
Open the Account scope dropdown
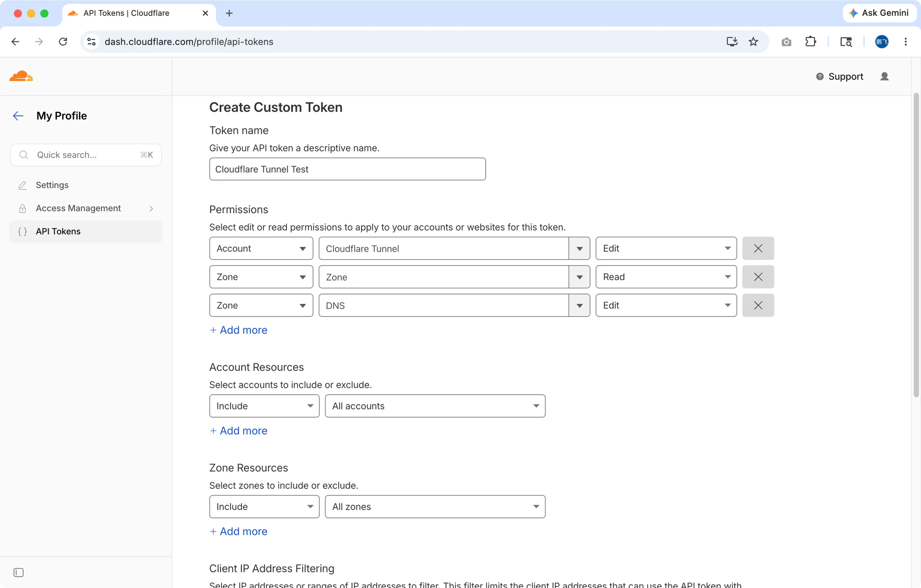[x=261, y=249]
